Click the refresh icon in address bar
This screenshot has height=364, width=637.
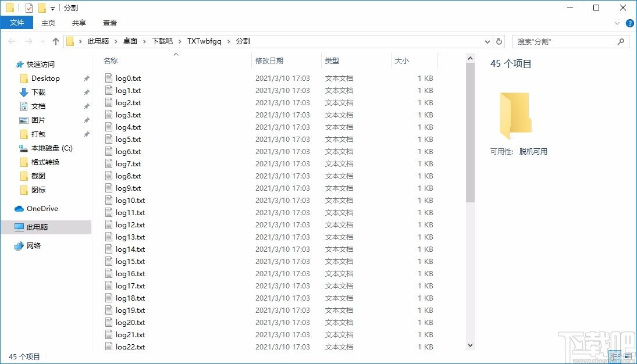tap(499, 41)
